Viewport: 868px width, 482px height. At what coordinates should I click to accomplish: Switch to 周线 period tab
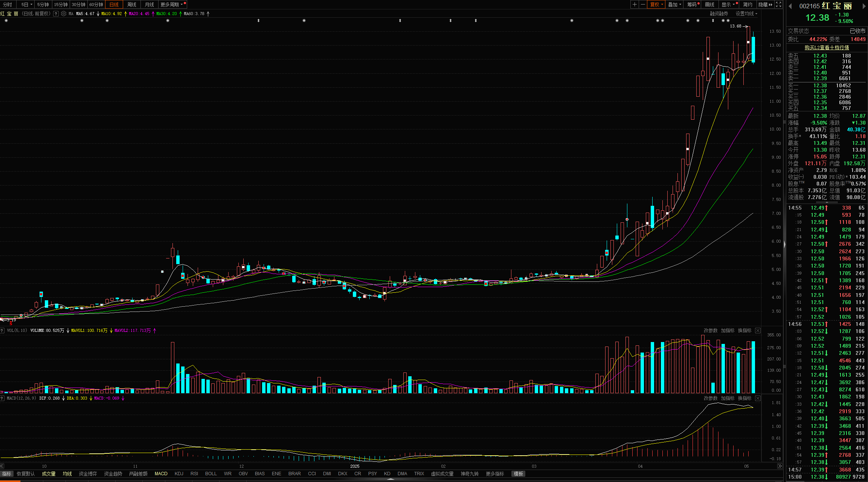[x=131, y=5]
